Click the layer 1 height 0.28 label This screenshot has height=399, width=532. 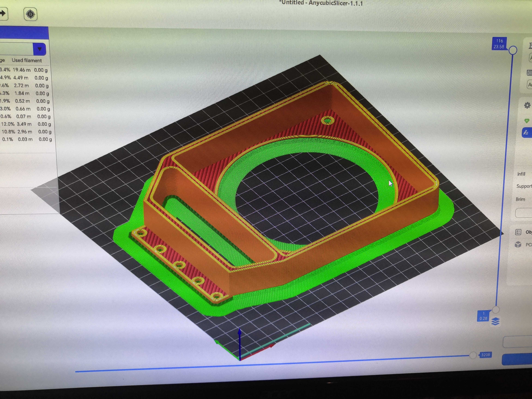point(483,316)
